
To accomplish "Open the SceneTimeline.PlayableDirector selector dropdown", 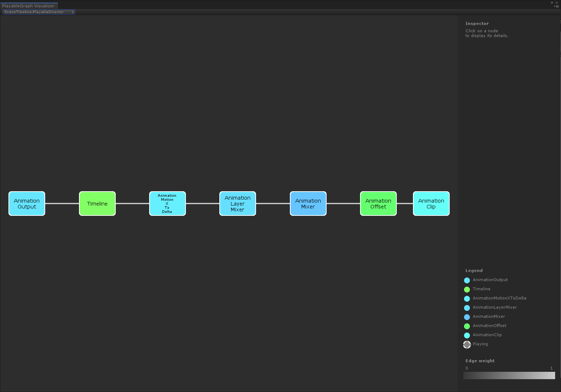I will tap(37, 12).
